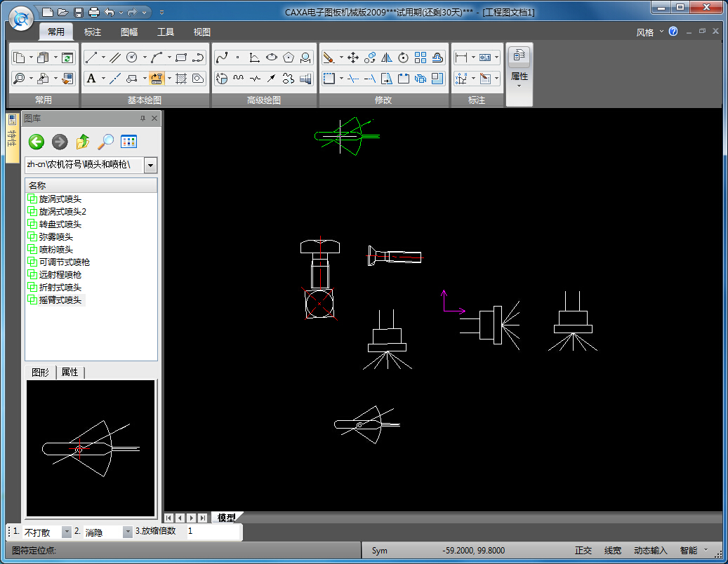Select 可调节式喷枪 in the library list
This screenshot has width=728, height=564.
(64, 262)
